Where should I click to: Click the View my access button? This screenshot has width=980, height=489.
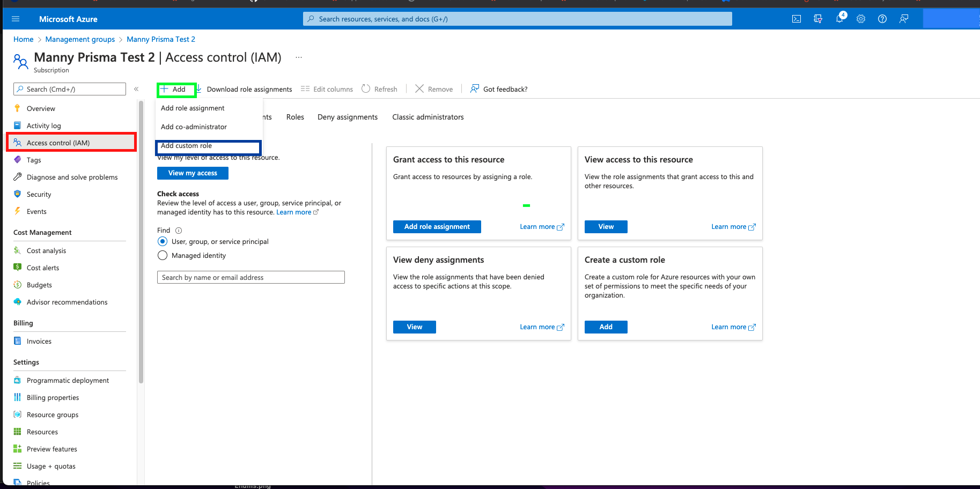click(x=193, y=173)
